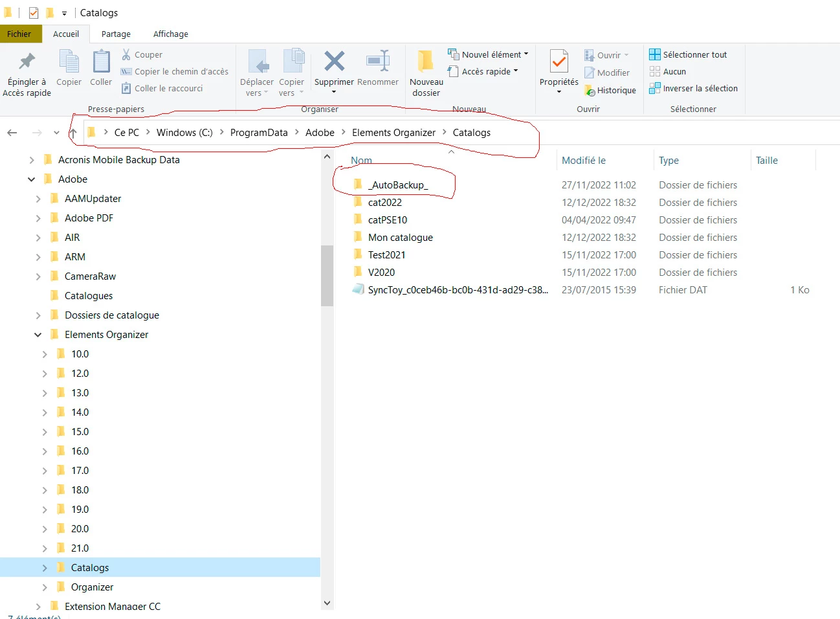Click the Coller paste icon

click(101, 68)
